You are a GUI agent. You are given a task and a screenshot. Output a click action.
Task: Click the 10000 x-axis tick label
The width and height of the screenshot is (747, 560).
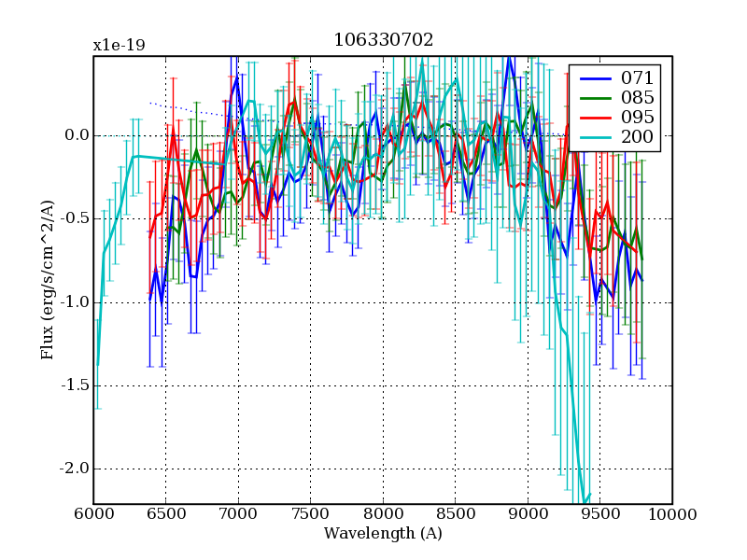click(671, 514)
